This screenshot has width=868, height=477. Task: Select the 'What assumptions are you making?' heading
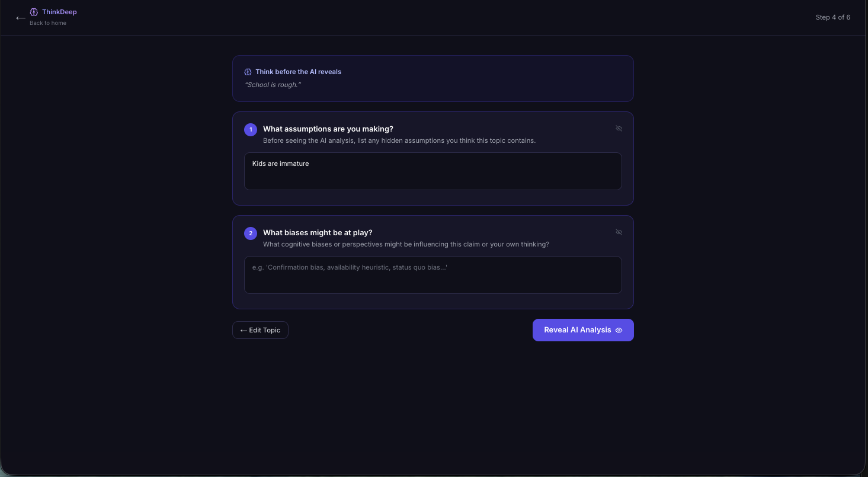click(328, 129)
